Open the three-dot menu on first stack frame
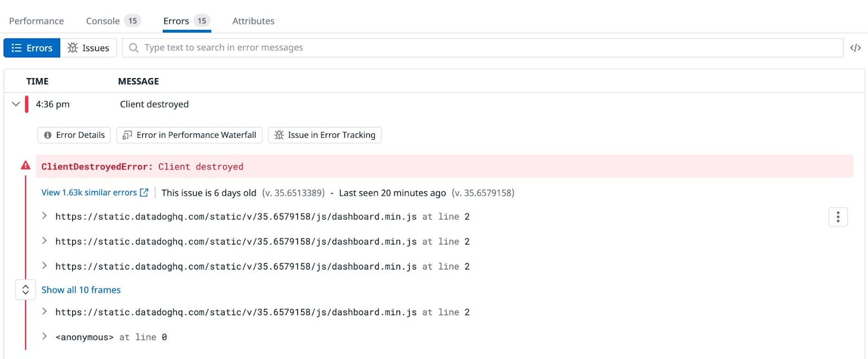Viewport: 868px width, 359px height. click(838, 217)
